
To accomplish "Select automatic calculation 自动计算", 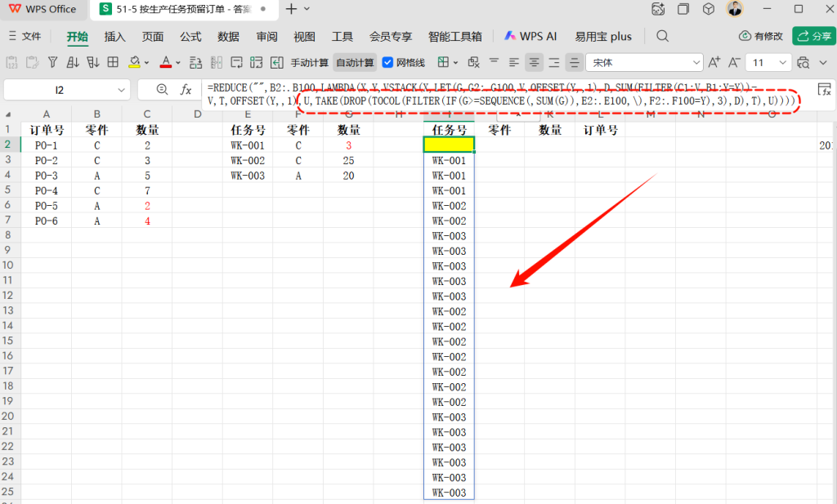I will coord(355,63).
